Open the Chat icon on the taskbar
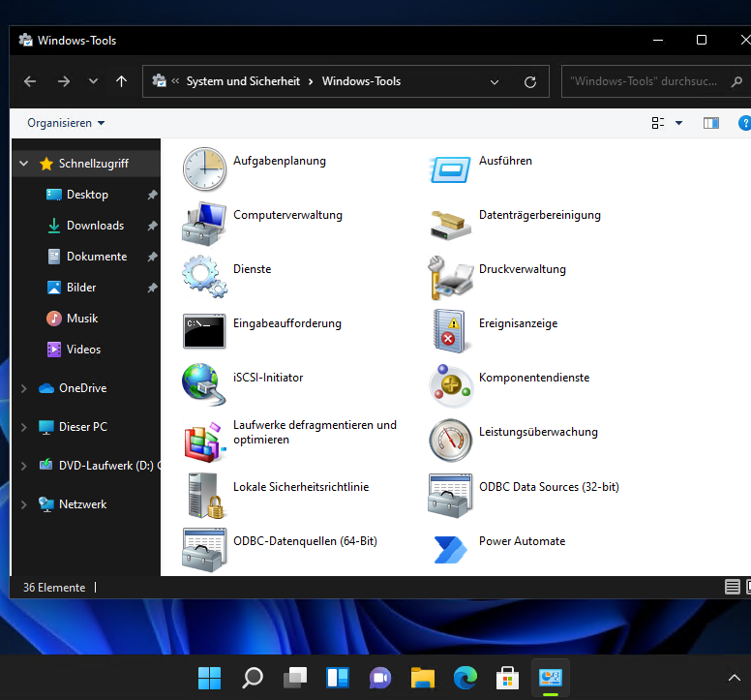Viewport: 751px width, 700px height. (379, 678)
